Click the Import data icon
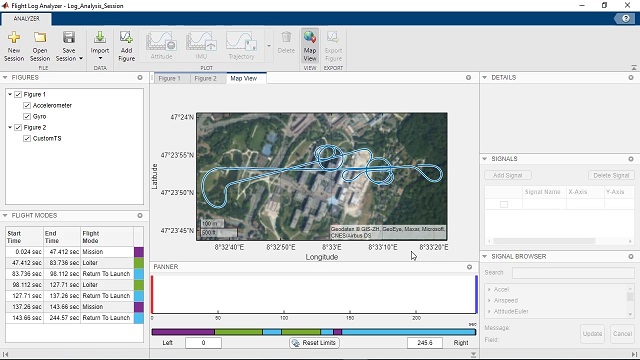Viewport: 640px width, 360px height. pyautogui.click(x=100, y=38)
